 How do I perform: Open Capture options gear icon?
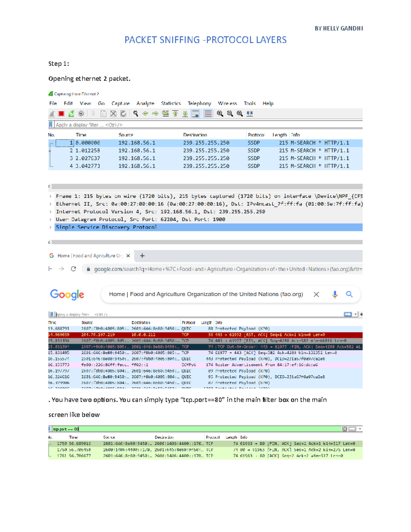coord(81,113)
